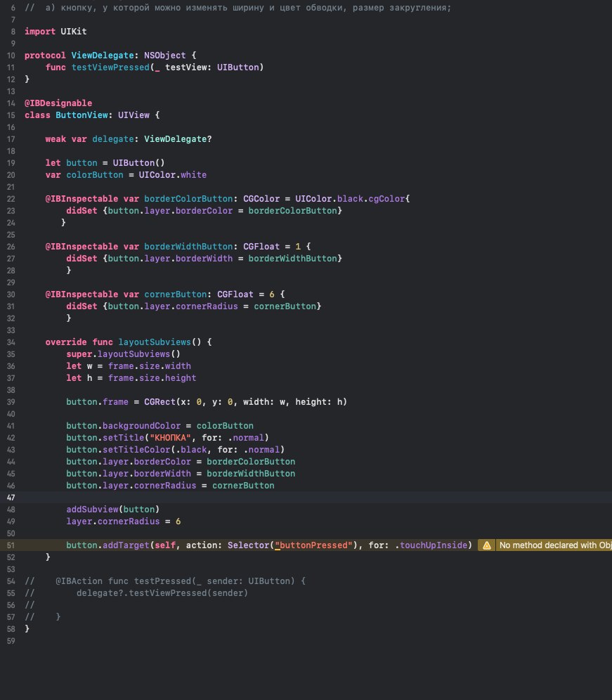Open the "No method declared with Obj" warning message
Screen dimensions: 612x700
click(x=555, y=545)
